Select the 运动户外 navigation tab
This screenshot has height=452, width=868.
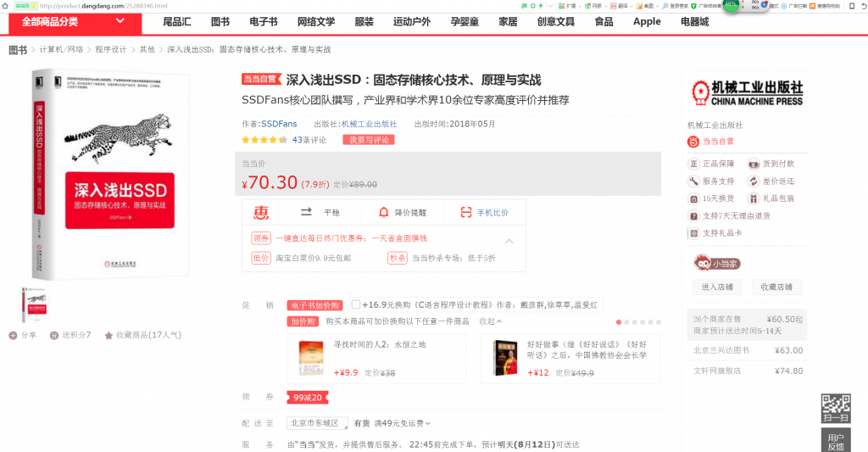[412, 22]
